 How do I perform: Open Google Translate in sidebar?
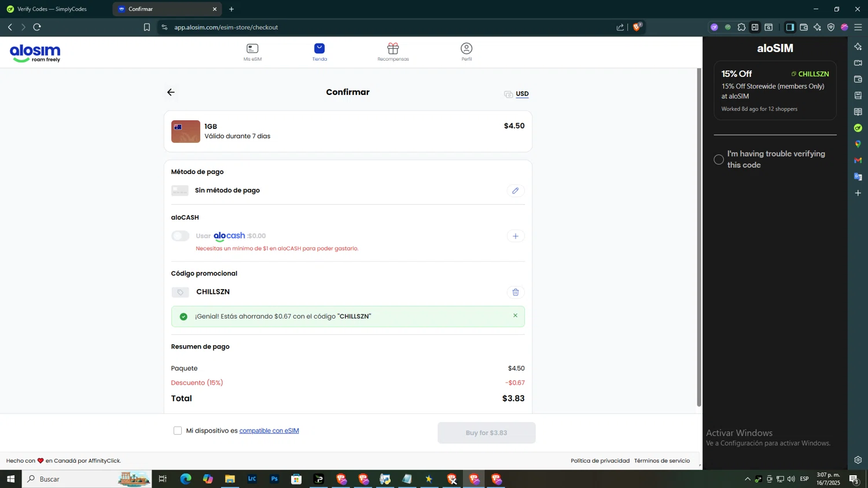pos(858,176)
